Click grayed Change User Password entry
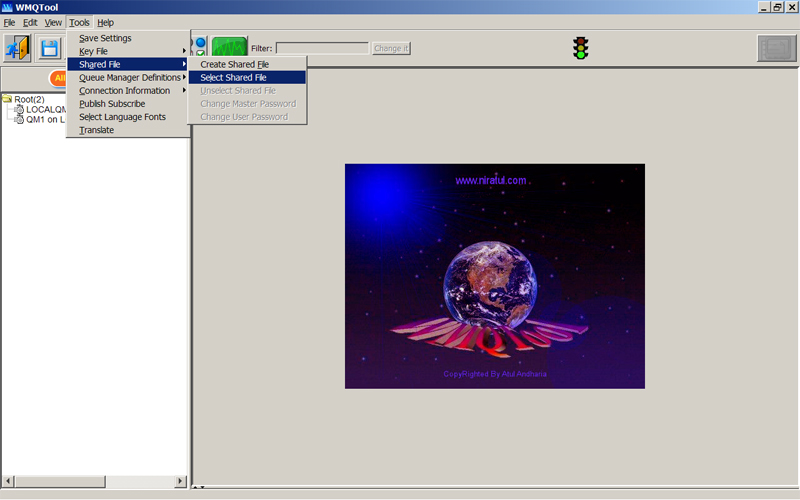Image resolution: width=800 pixels, height=500 pixels. tap(247, 117)
